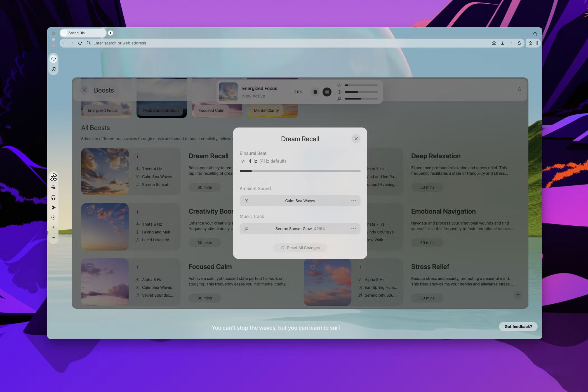588x392 pixels.
Task: Close the Boosts panel
Action: [x=84, y=90]
